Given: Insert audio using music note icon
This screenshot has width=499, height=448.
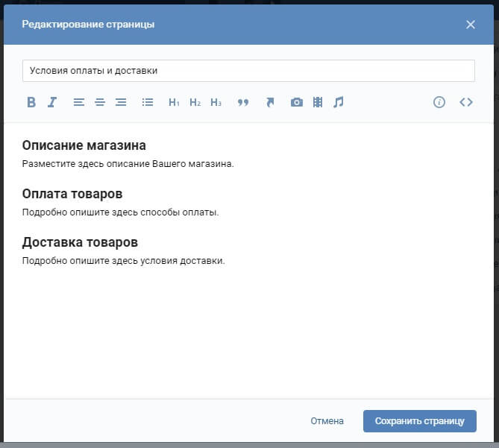Looking at the screenshot, I should [339, 103].
